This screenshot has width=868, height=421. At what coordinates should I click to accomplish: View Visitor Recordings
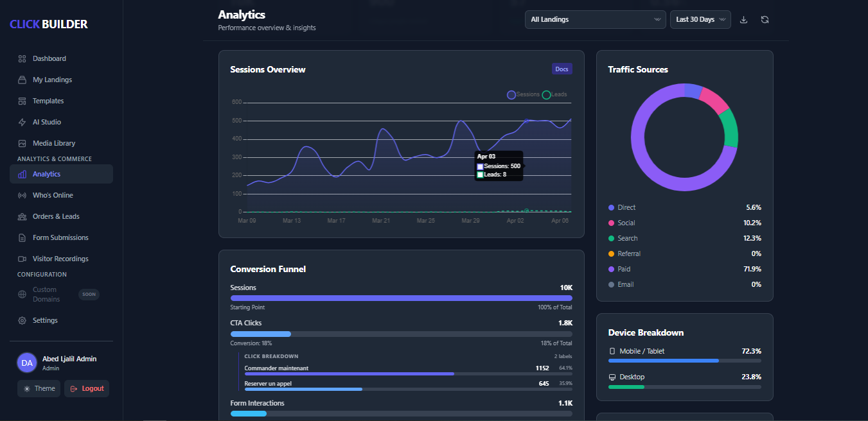pyautogui.click(x=60, y=258)
